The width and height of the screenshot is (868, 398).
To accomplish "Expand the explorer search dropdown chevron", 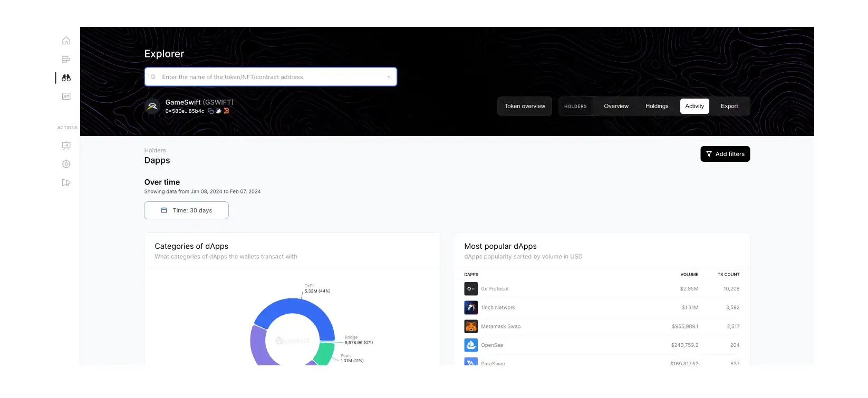I will click(x=389, y=77).
